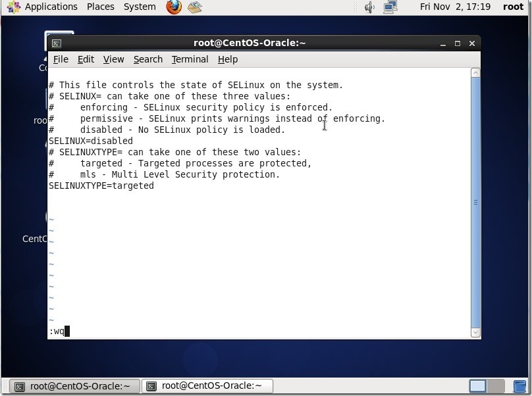Switch to first root@CentOS-Oracle taskbar button
The width and height of the screenshot is (532, 396).
tap(72, 386)
